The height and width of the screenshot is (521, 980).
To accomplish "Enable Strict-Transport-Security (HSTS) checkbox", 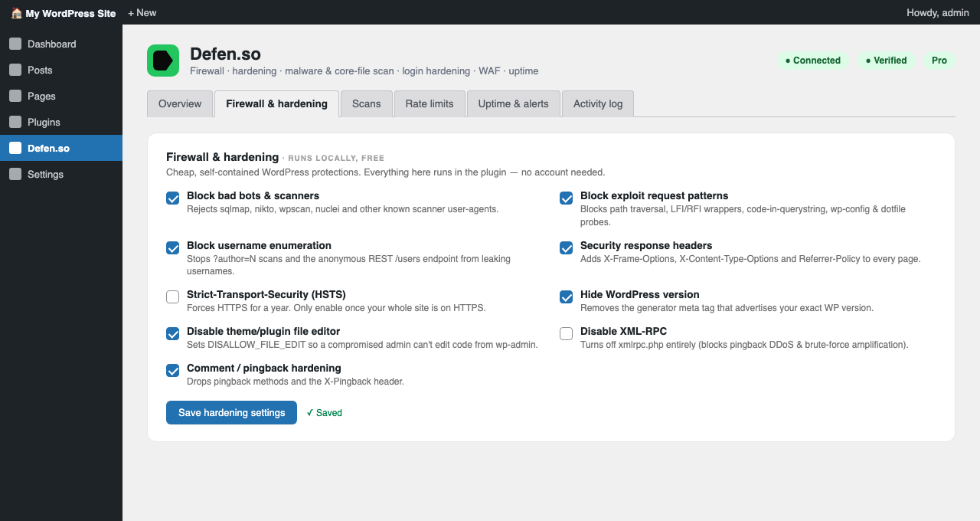I will [x=173, y=297].
